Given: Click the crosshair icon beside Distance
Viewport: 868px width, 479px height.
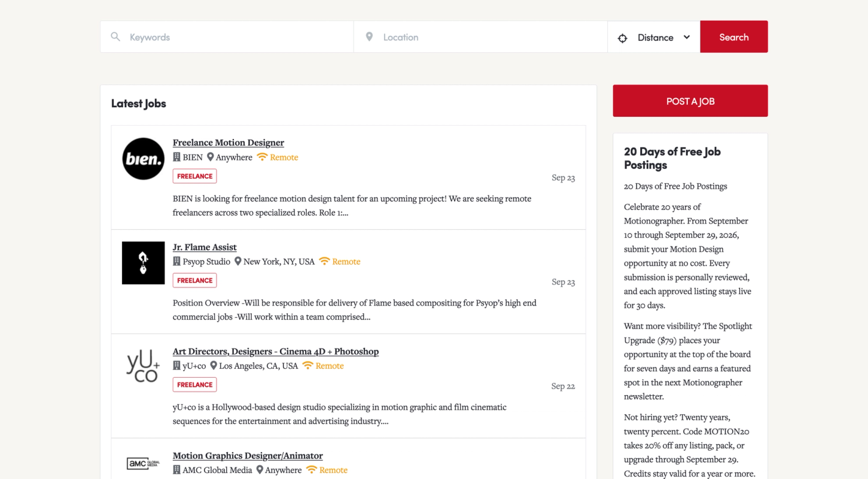Looking at the screenshot, I should tap(622, 38).
